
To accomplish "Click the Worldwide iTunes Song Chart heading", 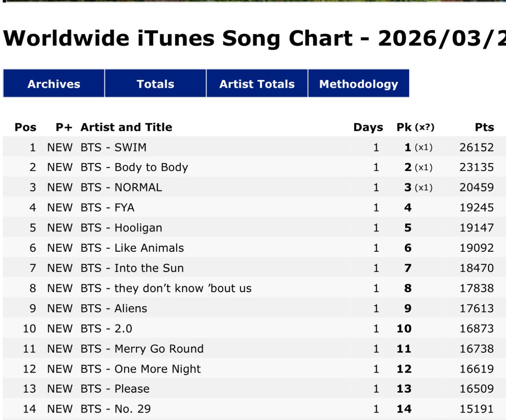I will coord(255,39).
